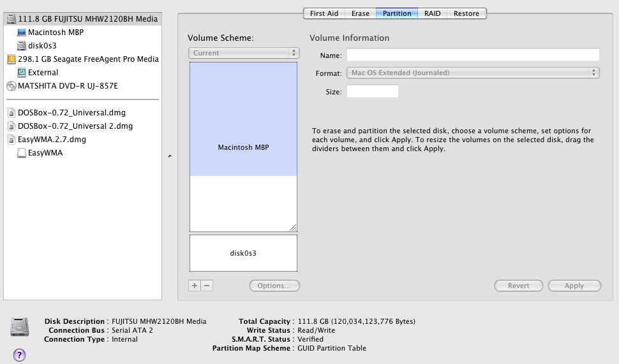Select 298.1 GB Seagate FreeAgent Pro Media
Viewport: 619px width, 364px height.
[x=82, y=59]
